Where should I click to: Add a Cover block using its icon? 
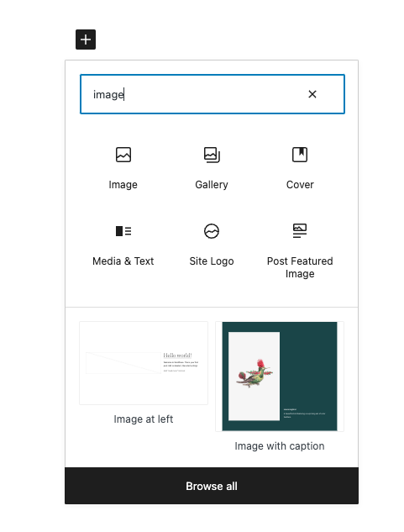pos(300,155)
